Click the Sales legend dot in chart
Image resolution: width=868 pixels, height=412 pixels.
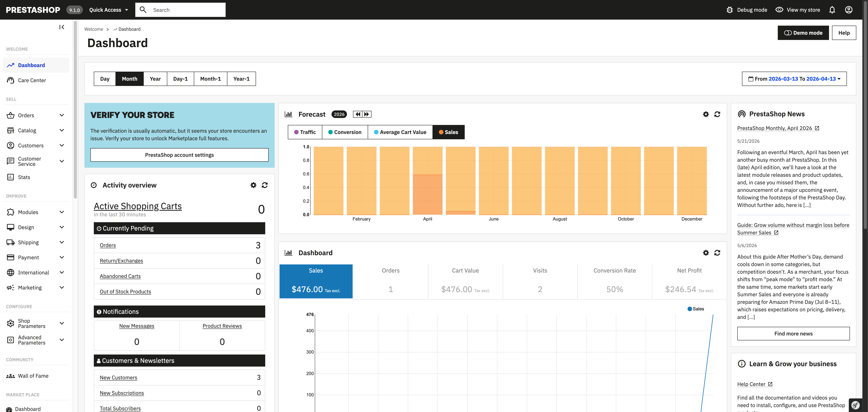pos(689,309)
